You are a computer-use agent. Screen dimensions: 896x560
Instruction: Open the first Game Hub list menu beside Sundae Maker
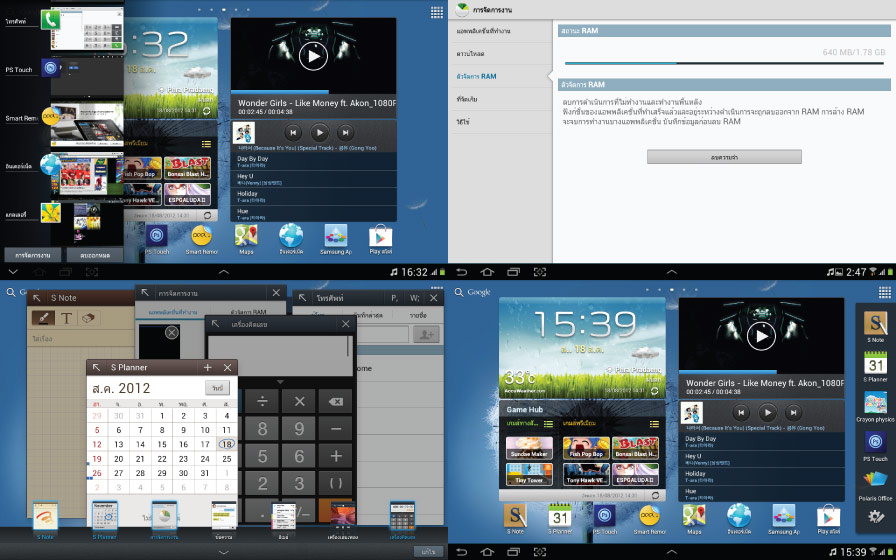point(548,424)
